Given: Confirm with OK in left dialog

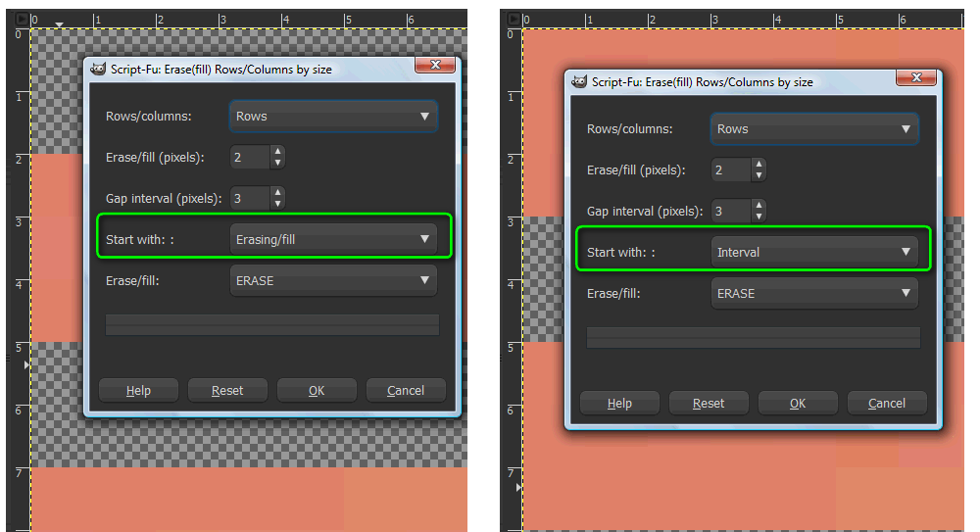Looking at the screenshot, I should pos(317,391).
